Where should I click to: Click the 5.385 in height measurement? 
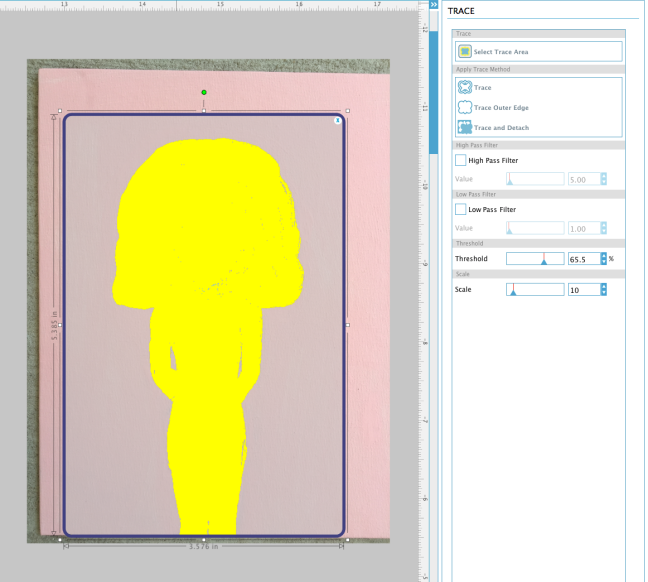(54, 326)
